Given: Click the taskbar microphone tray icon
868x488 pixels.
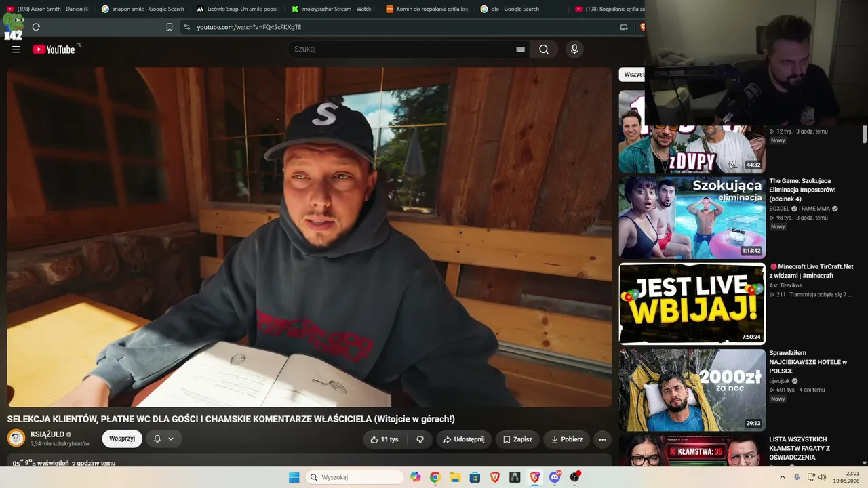Looking at the screenshot, I should [x=797, y=477].
